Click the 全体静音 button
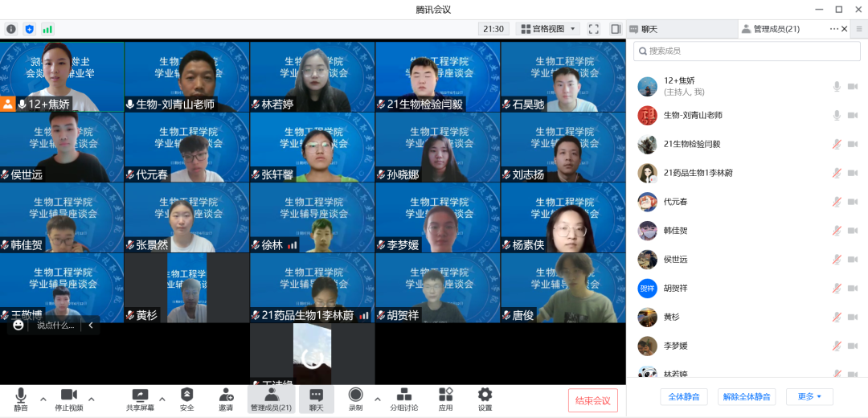The height and width of the screenshot is (418, 868). tap(684, 397)
